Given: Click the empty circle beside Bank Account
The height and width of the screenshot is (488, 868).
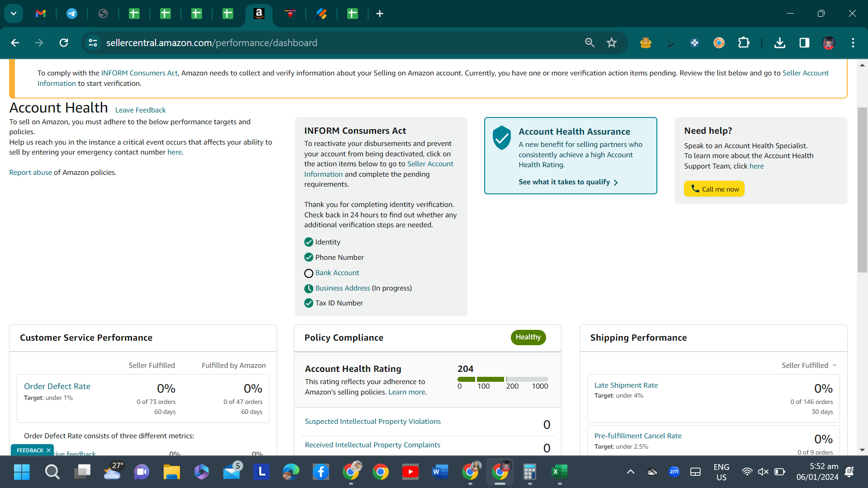Looking at the screenshot, I should pyautogui.click(x=309, y=273).
